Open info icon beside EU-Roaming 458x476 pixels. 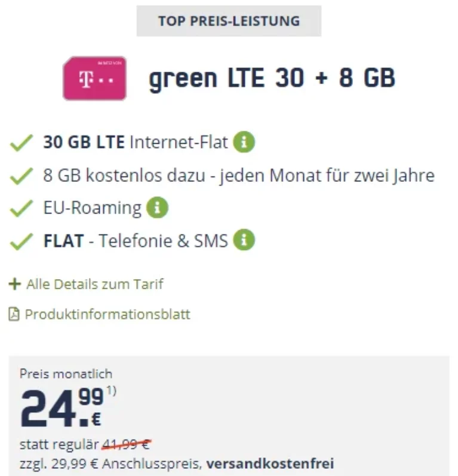(158, 208)
